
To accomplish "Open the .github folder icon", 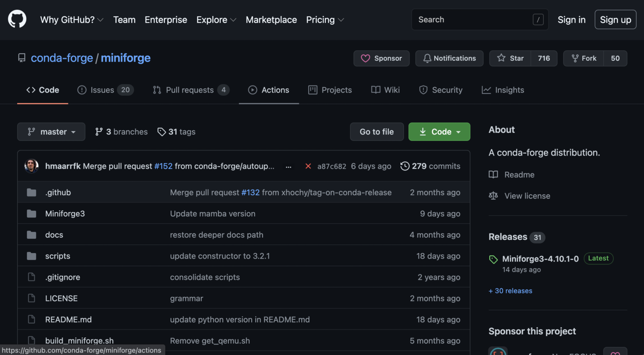I will (x=31, y=192).
